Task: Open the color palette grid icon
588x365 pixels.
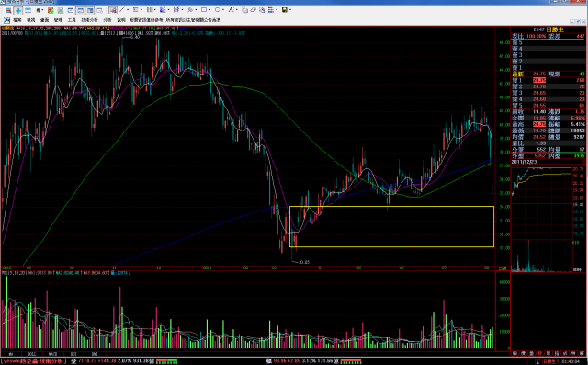Action: [271, 10]
